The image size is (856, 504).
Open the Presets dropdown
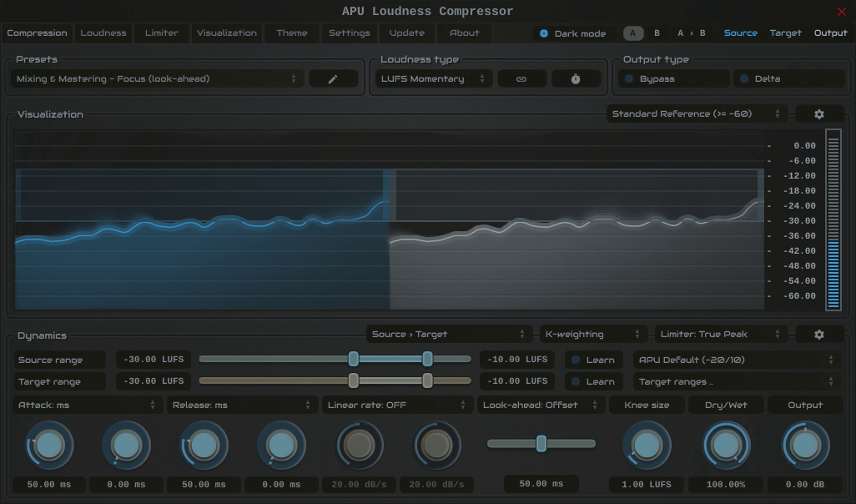(157, 79)
